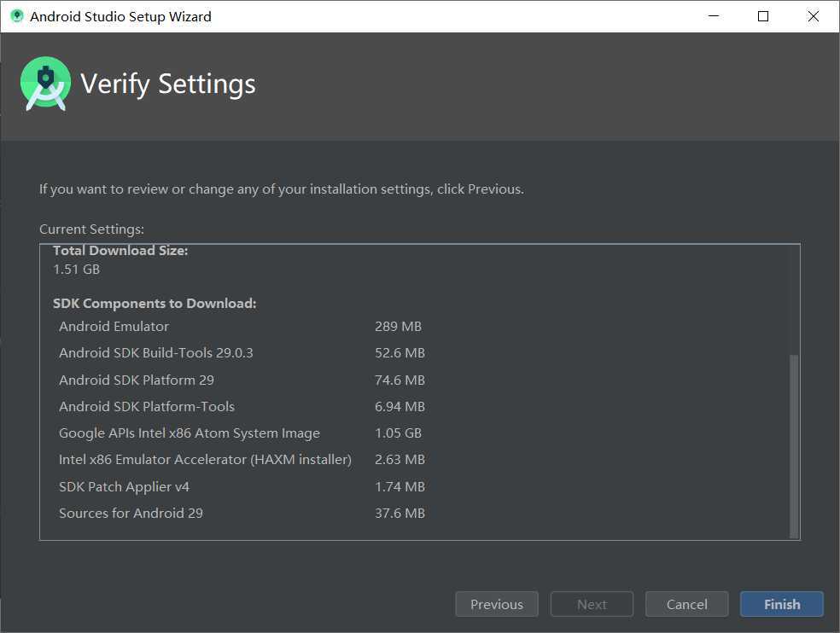Click the Android Studio Setup Wizard title text
Viewport: 840px width, 633px height.
click(x=120, y=16)
